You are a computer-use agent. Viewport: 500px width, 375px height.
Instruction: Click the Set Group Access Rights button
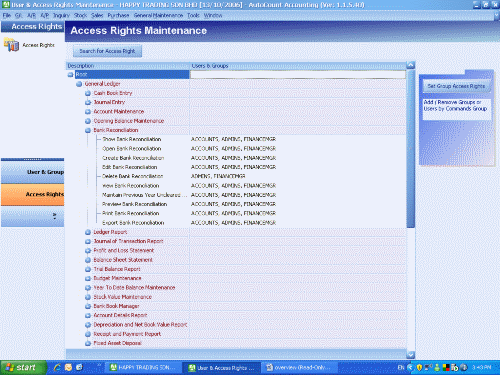pyautogui.click(x=456, y=86)
